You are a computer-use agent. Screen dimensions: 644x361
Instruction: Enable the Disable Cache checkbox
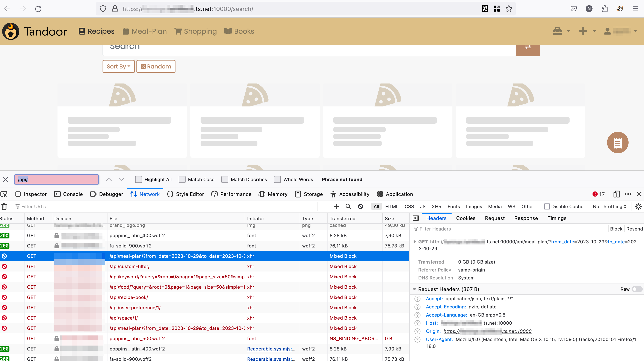pyautogui.click(x=547, y=206)
